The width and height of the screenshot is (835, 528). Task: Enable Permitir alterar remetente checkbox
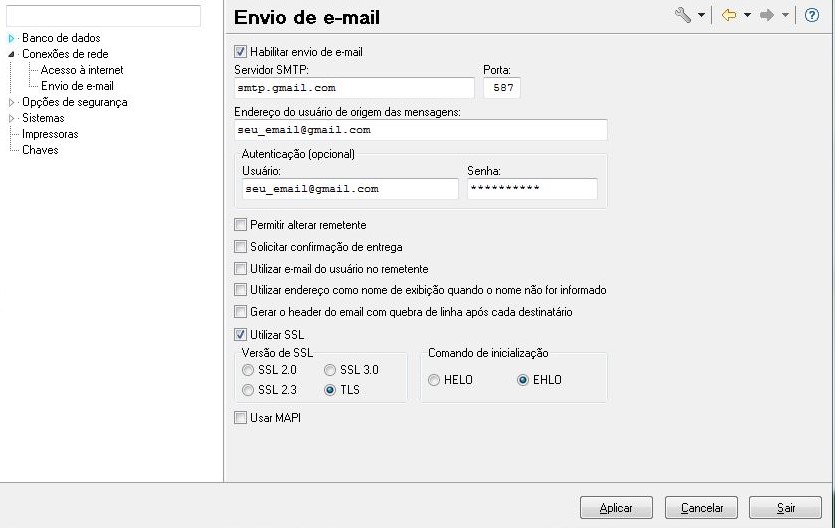coord(240,225)
